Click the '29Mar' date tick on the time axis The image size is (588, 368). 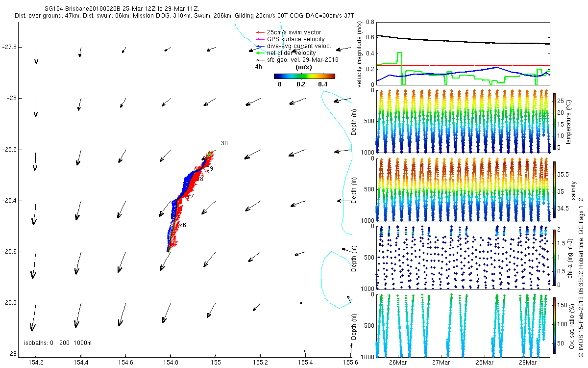point(528,362)
